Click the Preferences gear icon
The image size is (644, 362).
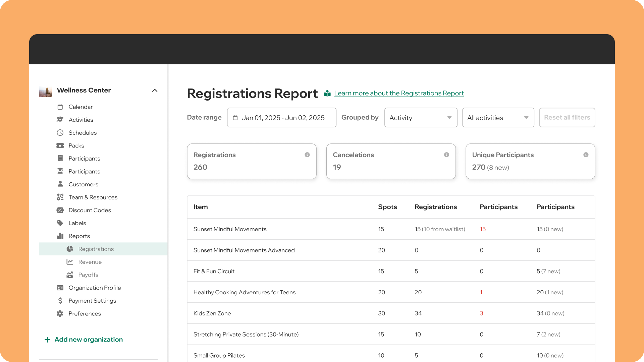pos(60,314)
